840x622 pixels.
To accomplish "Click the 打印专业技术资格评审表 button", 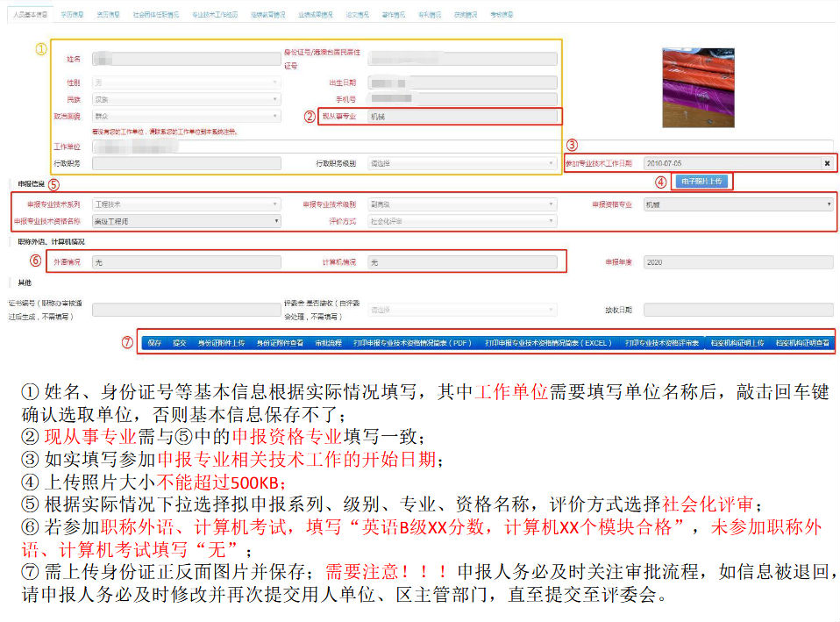I will 662,343.
